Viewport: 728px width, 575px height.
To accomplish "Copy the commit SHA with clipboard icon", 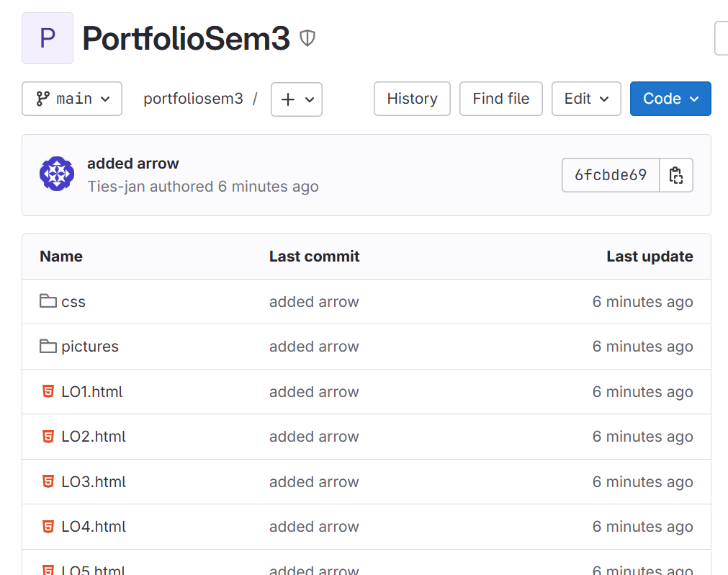I will [x=675, y=175].
